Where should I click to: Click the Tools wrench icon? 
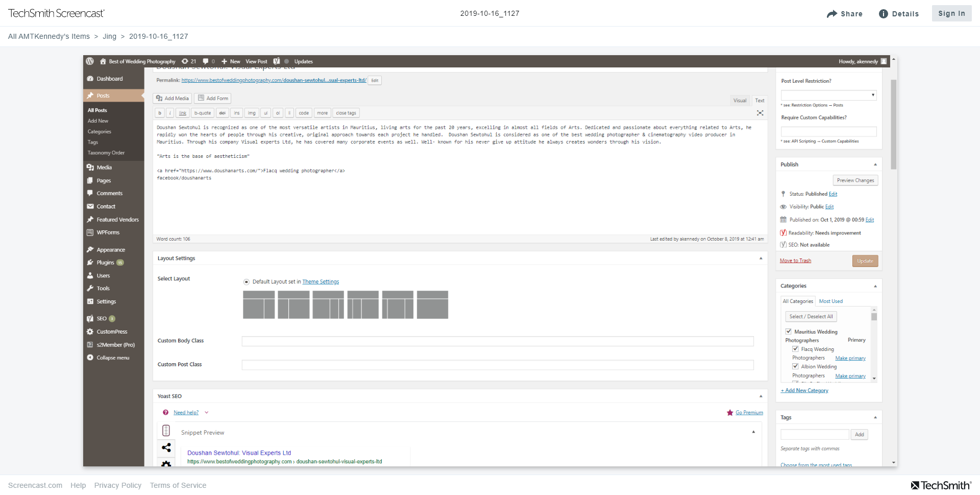tap(90, 288)
